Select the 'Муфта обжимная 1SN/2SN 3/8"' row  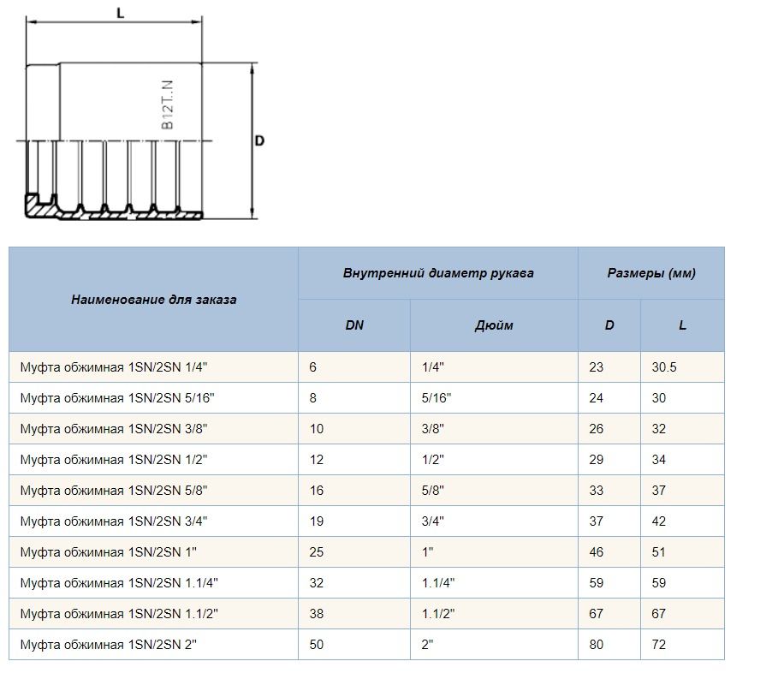tap(366, 429)
